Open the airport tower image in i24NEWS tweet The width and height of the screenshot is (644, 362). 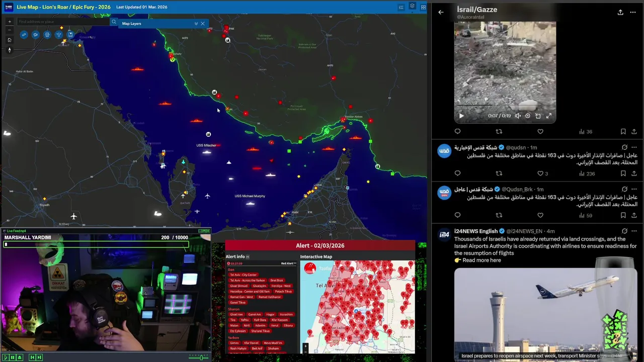click(x=545, y=315)
